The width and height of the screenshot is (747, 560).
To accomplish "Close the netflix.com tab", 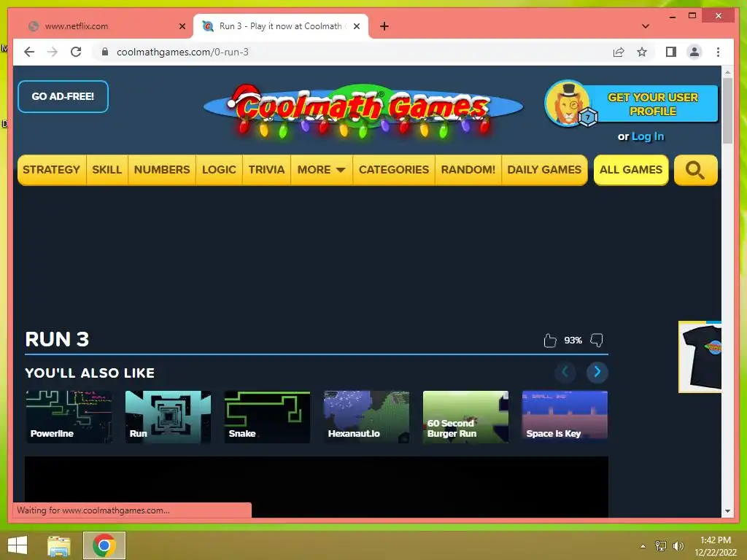I will (182, 26).
